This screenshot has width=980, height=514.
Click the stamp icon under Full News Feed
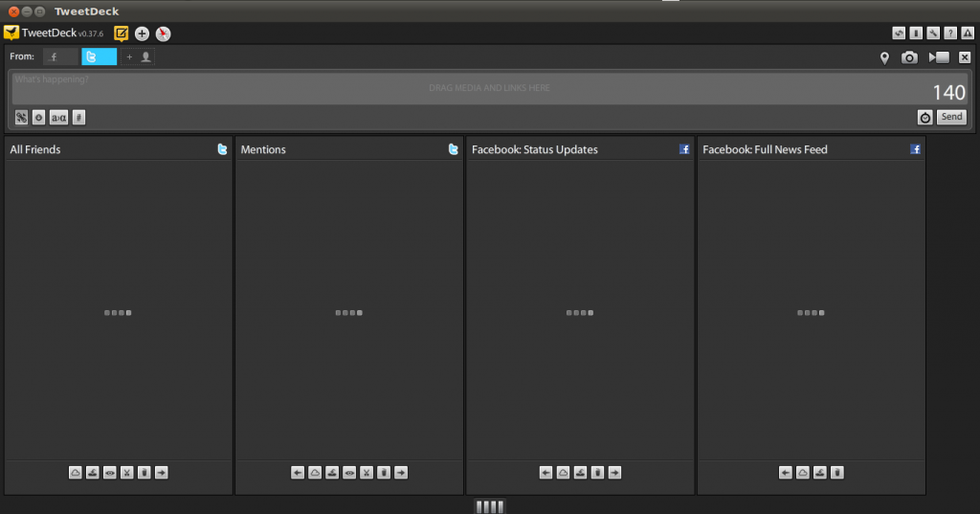pyautogui.click(x=820, y=473)
